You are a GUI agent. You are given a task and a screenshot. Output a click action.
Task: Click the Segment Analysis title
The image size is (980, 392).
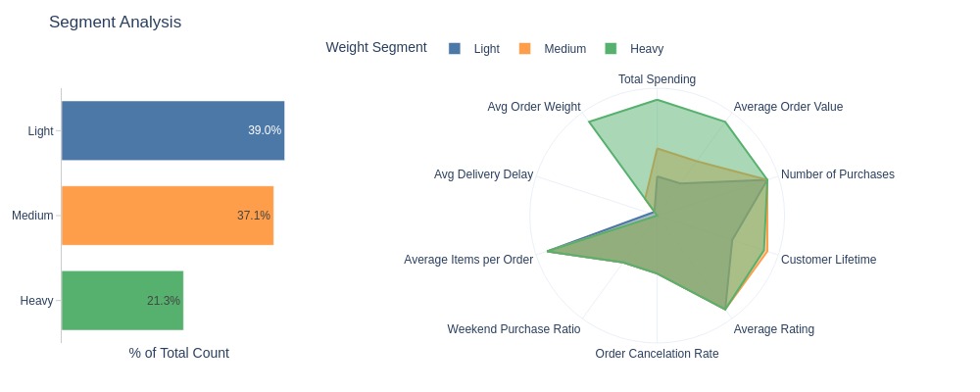coord(115,22)
